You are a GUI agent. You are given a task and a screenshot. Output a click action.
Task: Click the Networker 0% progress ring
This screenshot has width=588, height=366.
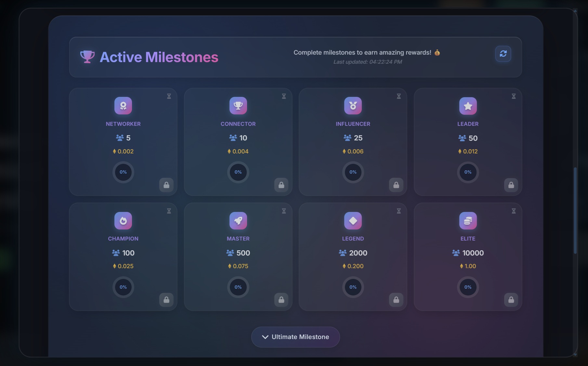pyautogui.click(x=123, y=172)
